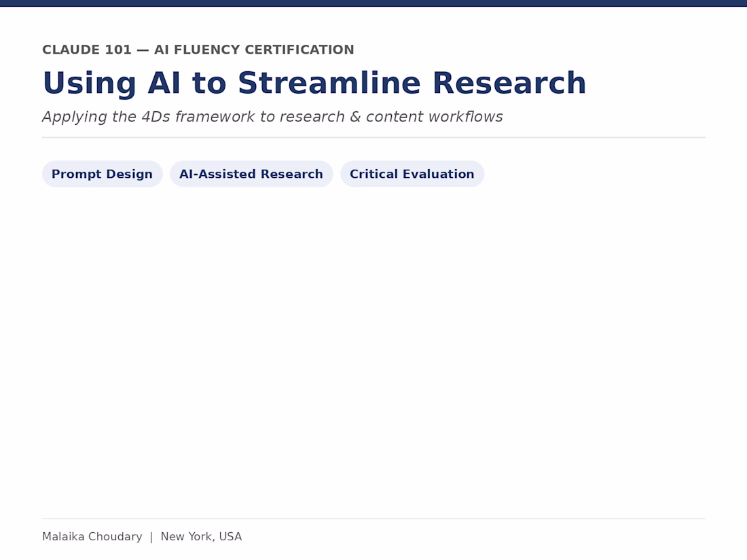Select the AI-Assisted Research tag
The width and height of the screenshot is (747, 560).
251,174
